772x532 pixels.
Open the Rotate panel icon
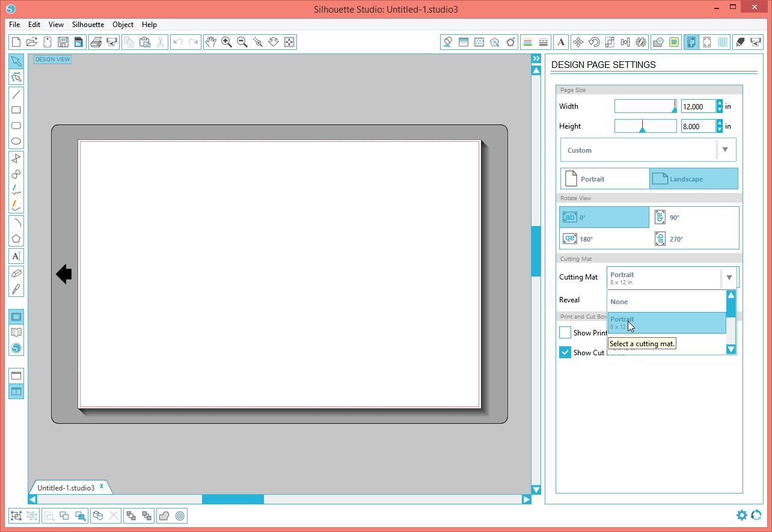594,42
